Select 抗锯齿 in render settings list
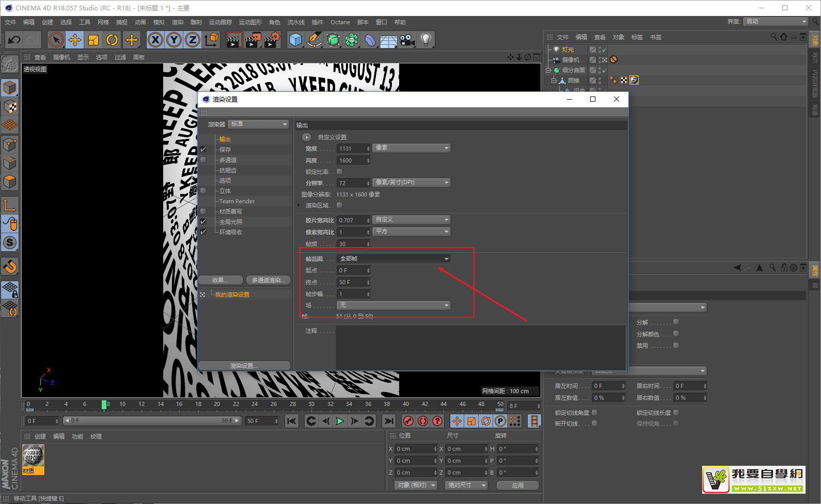This screenshot has width=821, height=504. pyautogui.click(x=228, y=170)
